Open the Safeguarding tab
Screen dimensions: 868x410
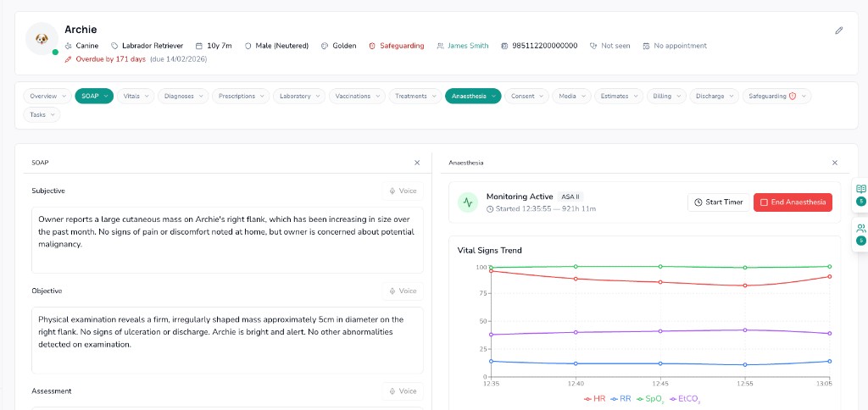(776, 97)
